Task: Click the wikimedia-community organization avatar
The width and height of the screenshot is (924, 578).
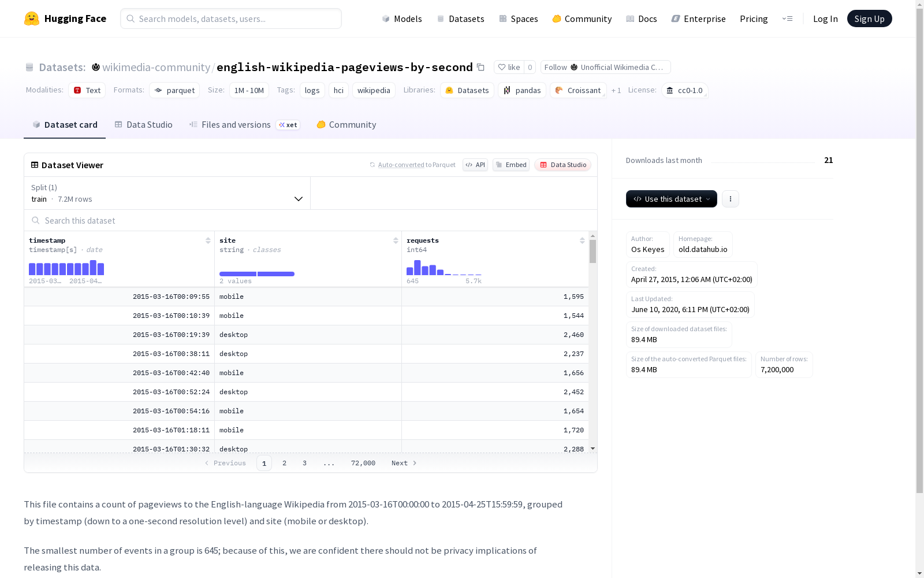Action: click(x=96, y=67)
